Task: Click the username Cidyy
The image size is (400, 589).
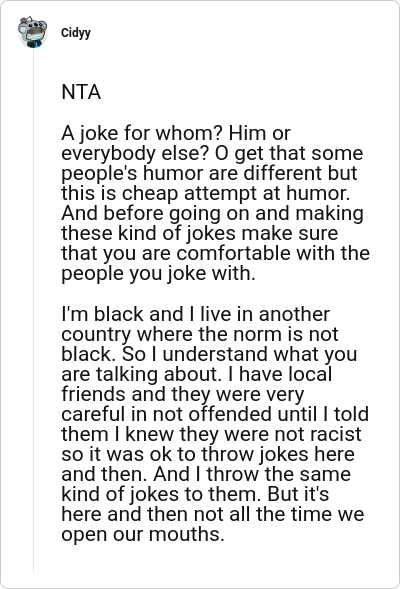Action: click(76, 33)
